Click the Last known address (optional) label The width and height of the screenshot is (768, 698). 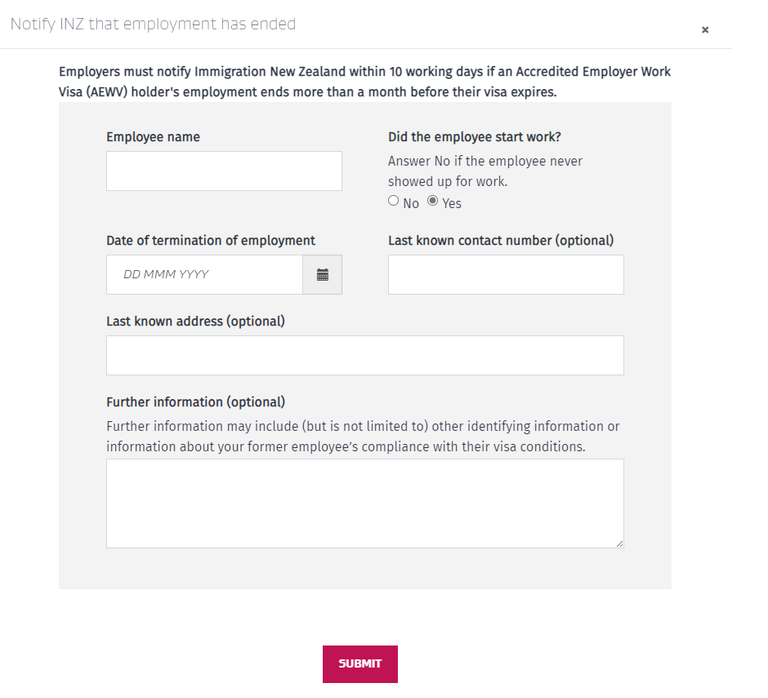tap(195, 321)
